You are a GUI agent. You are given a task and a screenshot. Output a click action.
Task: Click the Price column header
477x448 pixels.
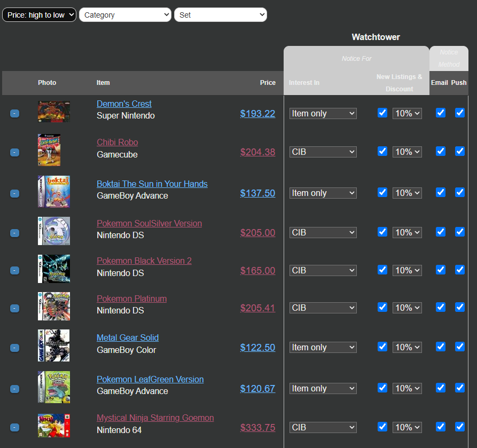pyautogui.click(x=268, y=82)
